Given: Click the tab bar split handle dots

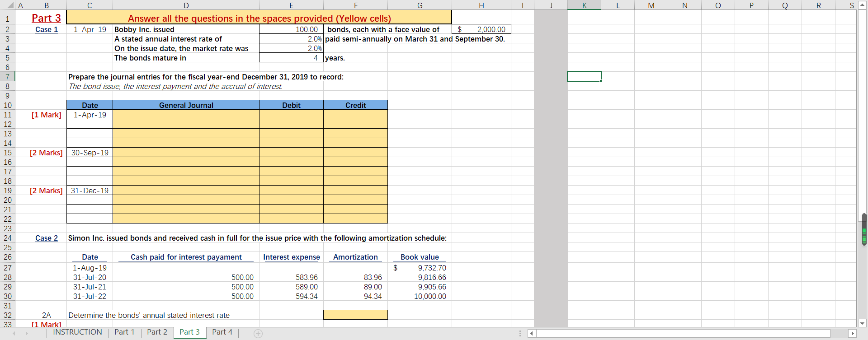Looking at the screenshot, I should (520, 333).
